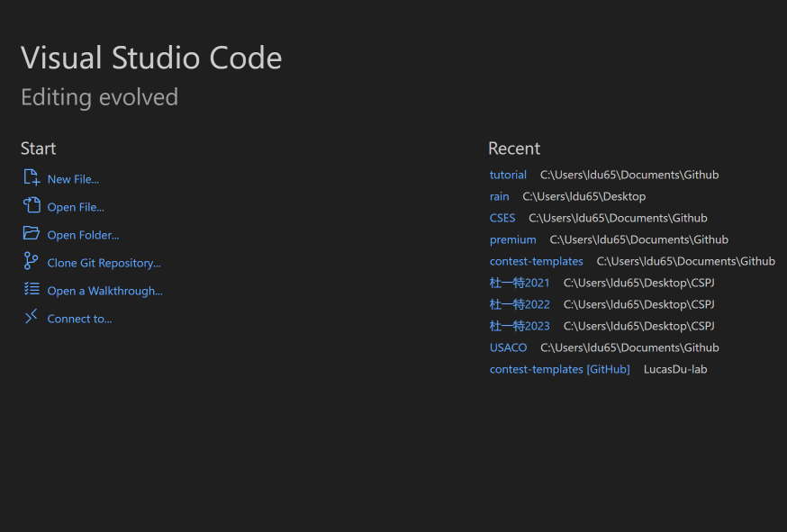Click the Open File icon

point(32,206)
